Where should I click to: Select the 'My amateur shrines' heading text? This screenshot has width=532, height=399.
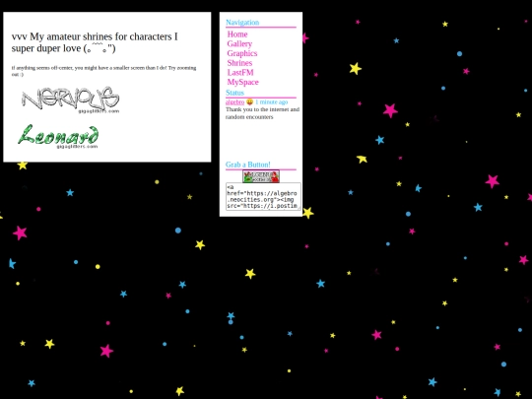95,42
